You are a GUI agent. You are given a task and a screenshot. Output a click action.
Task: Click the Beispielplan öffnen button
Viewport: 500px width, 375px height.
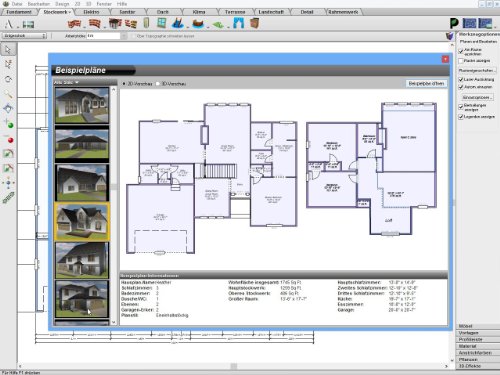pyautogui.click(x=426, y=83)
